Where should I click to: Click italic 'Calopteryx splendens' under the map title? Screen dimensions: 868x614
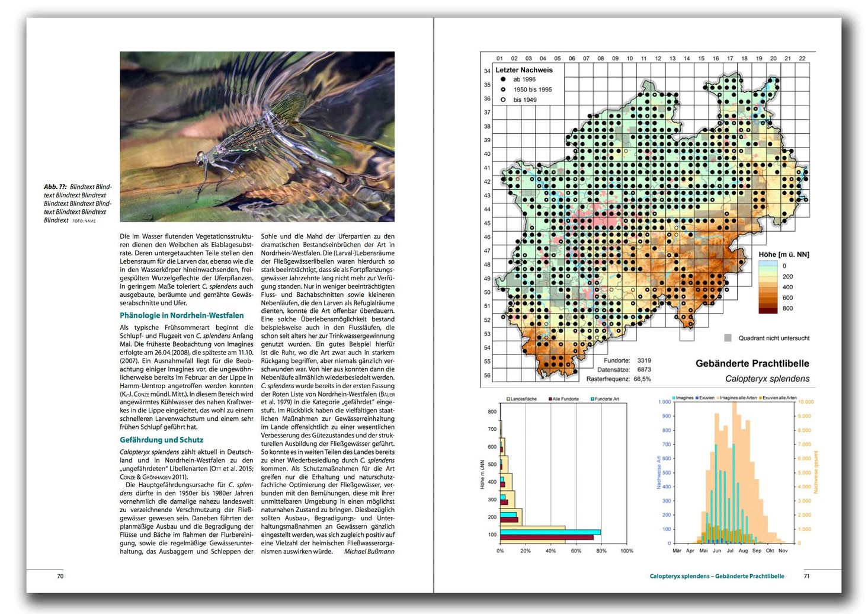767,378
